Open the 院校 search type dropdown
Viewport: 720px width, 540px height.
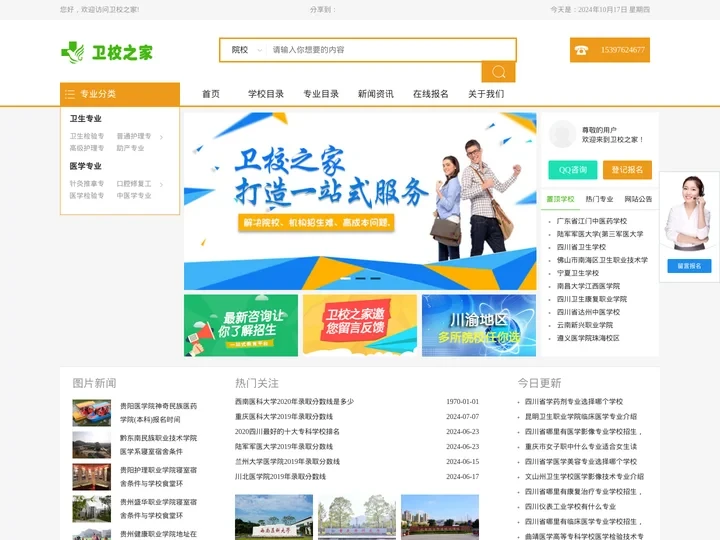pos(246,50)
